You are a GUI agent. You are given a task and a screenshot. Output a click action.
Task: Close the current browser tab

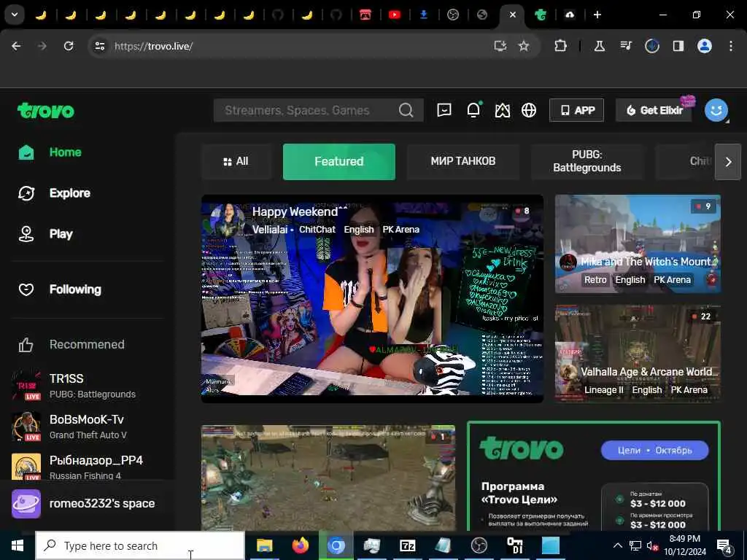[513, 15]
